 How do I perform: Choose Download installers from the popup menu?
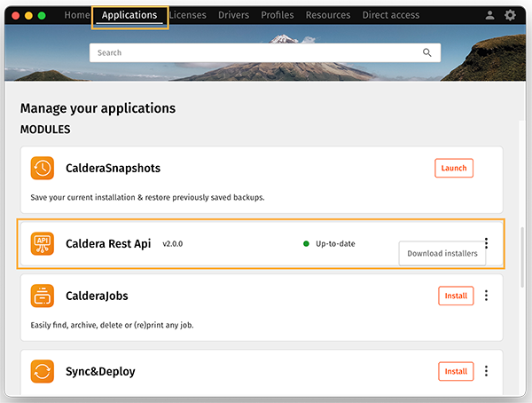click(442, 254)
